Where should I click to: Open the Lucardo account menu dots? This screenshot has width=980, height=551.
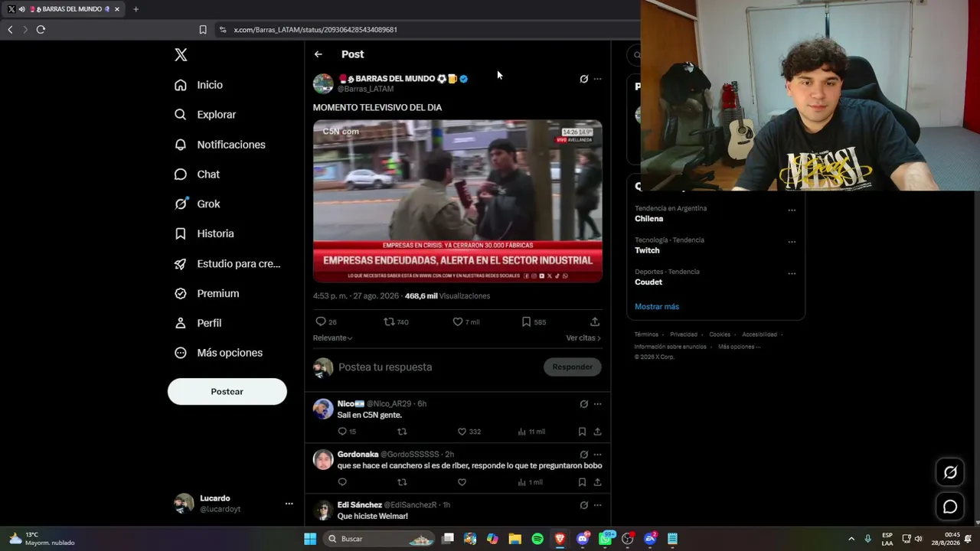[x=289, y=504]
